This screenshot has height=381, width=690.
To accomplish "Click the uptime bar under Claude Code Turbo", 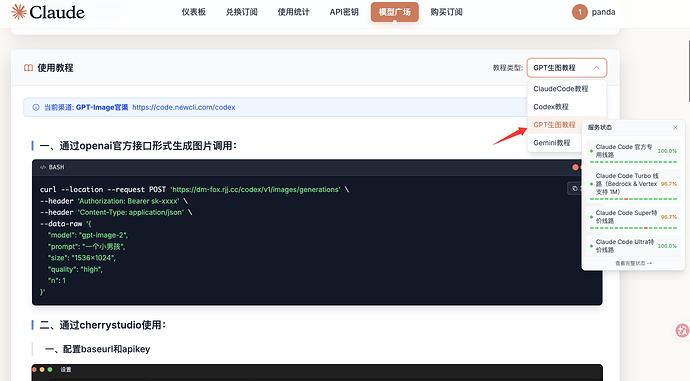I will 633,199.
